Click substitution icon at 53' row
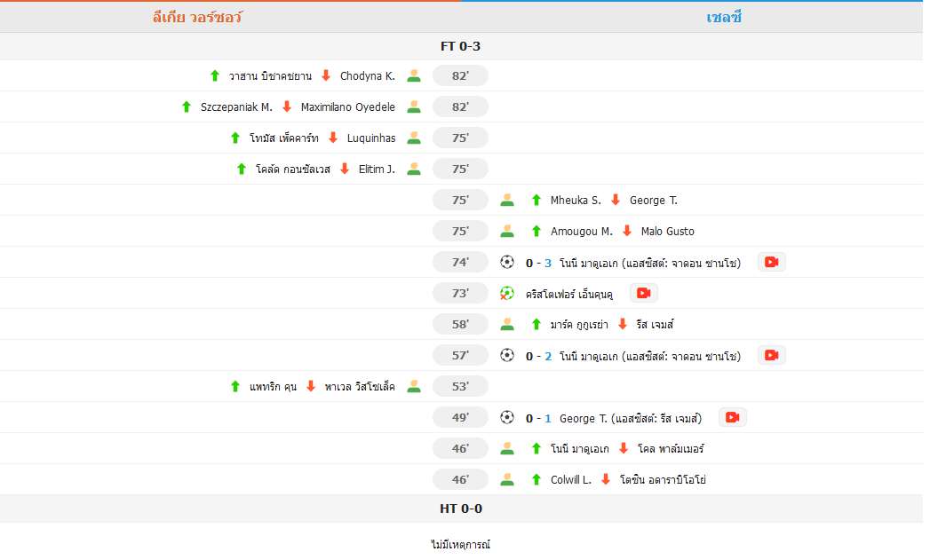Screen dimensions: 930x560 (x=414, y=386)
